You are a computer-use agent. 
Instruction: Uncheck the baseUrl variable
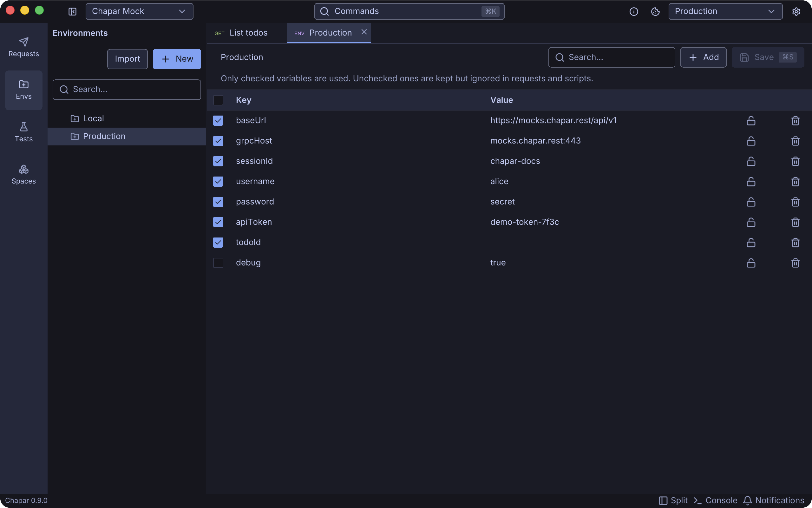point(218,121)
